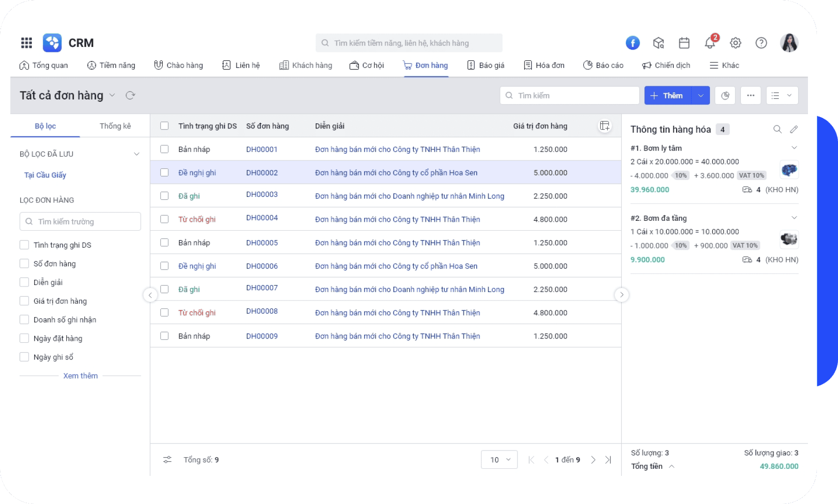Apply saved filter Tại Cầu Giấy

(x=45, y=175)
